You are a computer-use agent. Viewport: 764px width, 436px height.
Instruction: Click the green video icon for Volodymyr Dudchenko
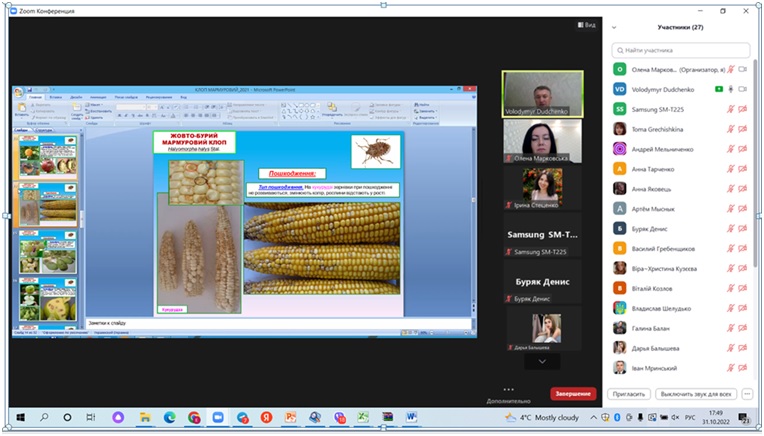coord(719,89)
